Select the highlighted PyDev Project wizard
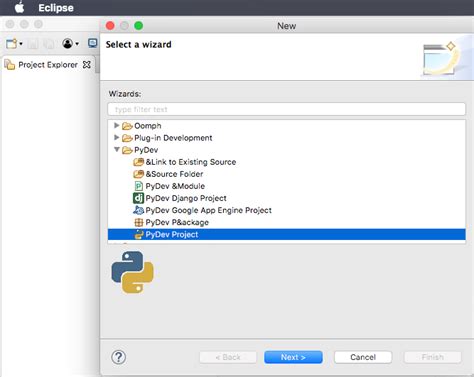Screen dimensions: 474x377 [286, 234]
